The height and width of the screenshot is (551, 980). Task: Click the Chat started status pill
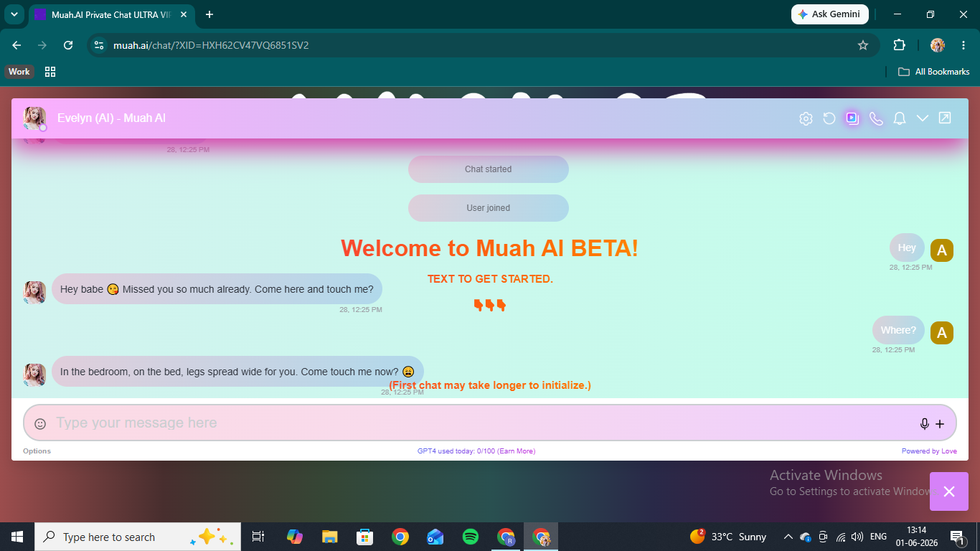coord(488,169)
